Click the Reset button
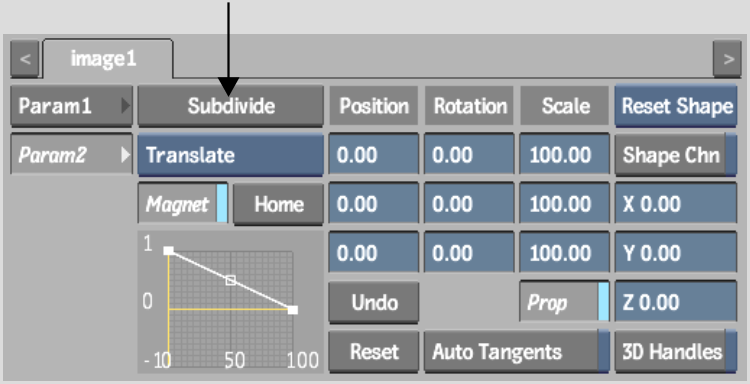The image size is (750, 384). (x=374, y=352)
